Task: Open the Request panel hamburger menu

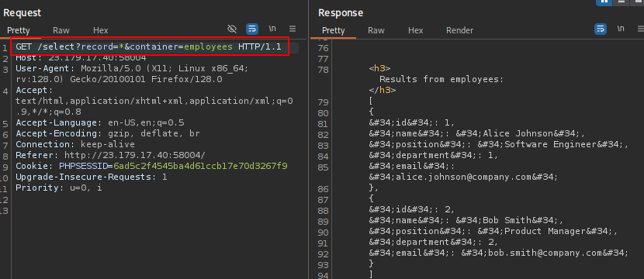Action: (x=293, y=29)
